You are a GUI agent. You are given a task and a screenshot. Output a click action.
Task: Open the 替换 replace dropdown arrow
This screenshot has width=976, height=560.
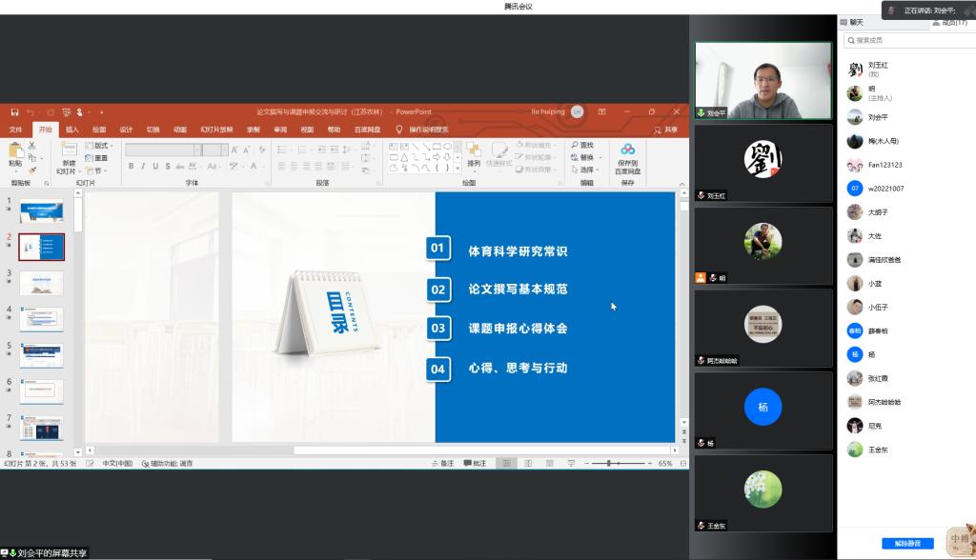(600, 157)
